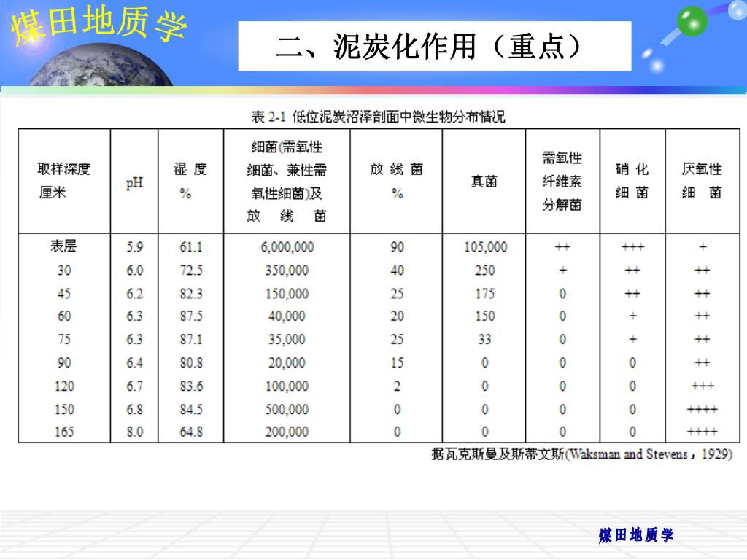This screenshot has width=747, height=560.
Task: Click the blue 煤田地质学 footer text
Action: (636, 535)
